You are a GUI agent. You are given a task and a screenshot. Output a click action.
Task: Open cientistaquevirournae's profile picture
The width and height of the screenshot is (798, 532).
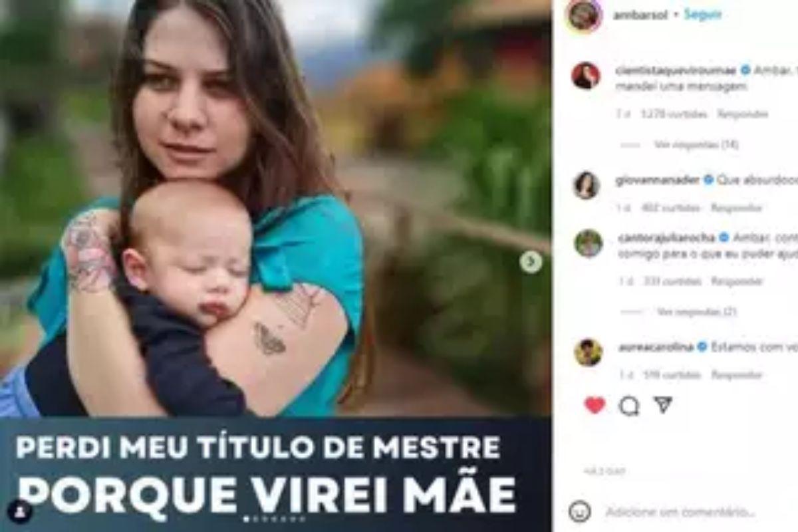(x=586, y=75)
